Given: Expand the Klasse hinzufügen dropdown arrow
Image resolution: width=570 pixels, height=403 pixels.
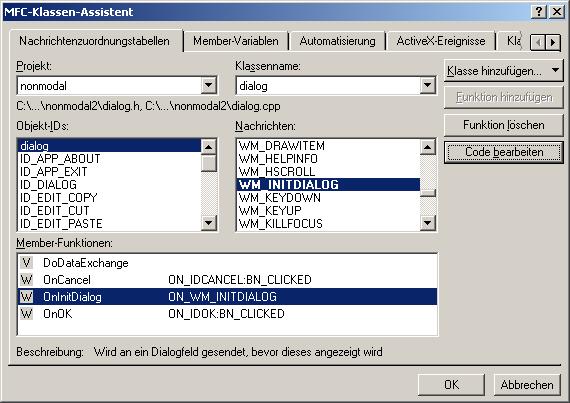Looking at the screenshot, I should [x=555, y=70].
